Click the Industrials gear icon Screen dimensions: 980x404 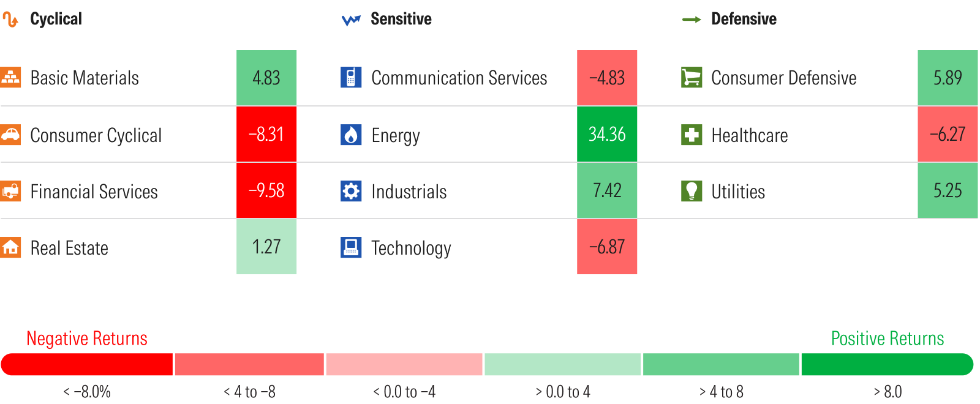[351, 191]
